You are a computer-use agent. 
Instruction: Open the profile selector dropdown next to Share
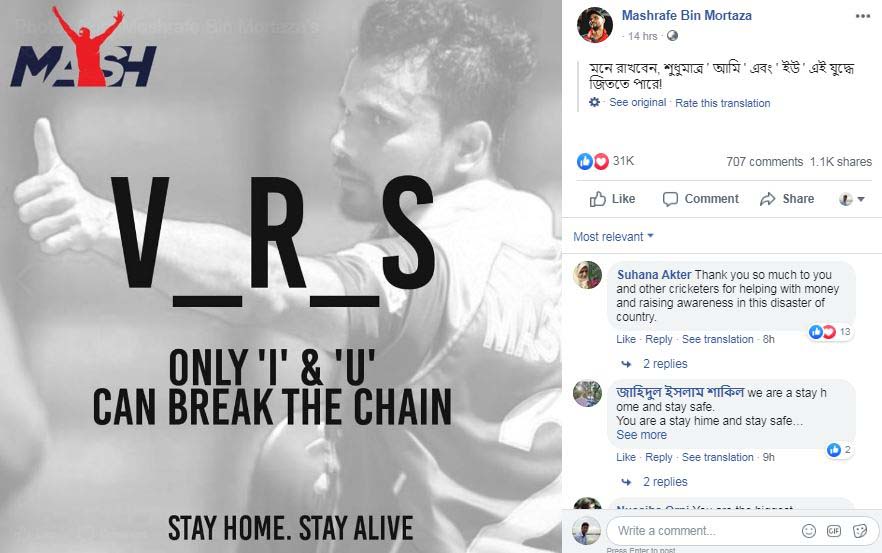click(852, 199)
